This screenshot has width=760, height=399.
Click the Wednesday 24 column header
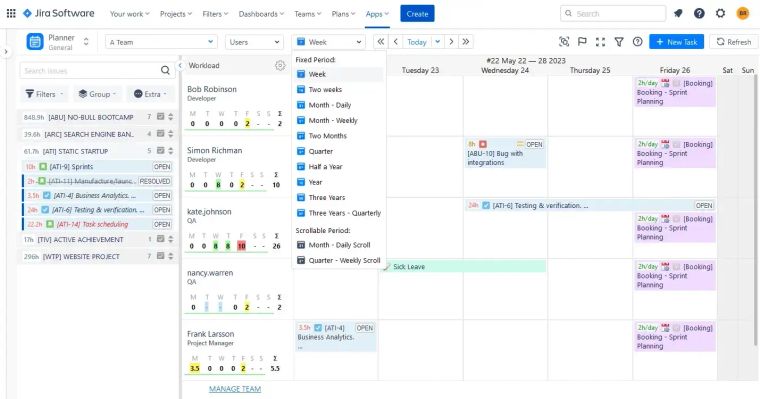[505, 70]
